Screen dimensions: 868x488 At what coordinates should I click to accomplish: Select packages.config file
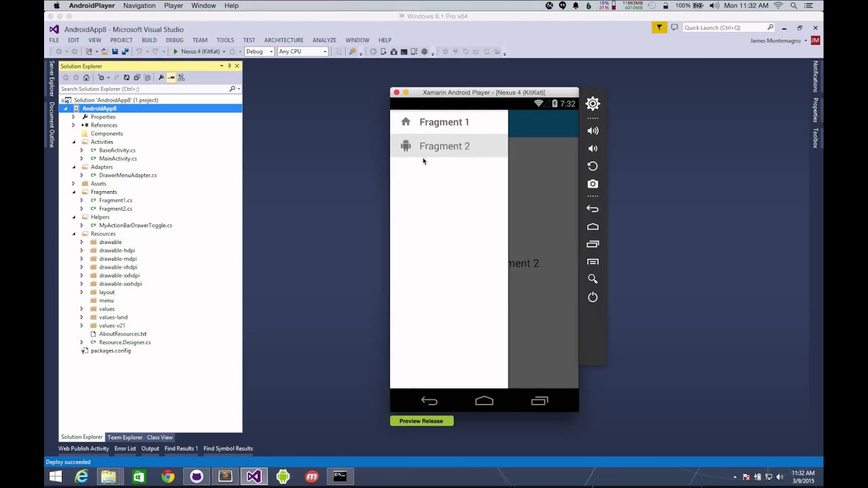tap(111, 350)
